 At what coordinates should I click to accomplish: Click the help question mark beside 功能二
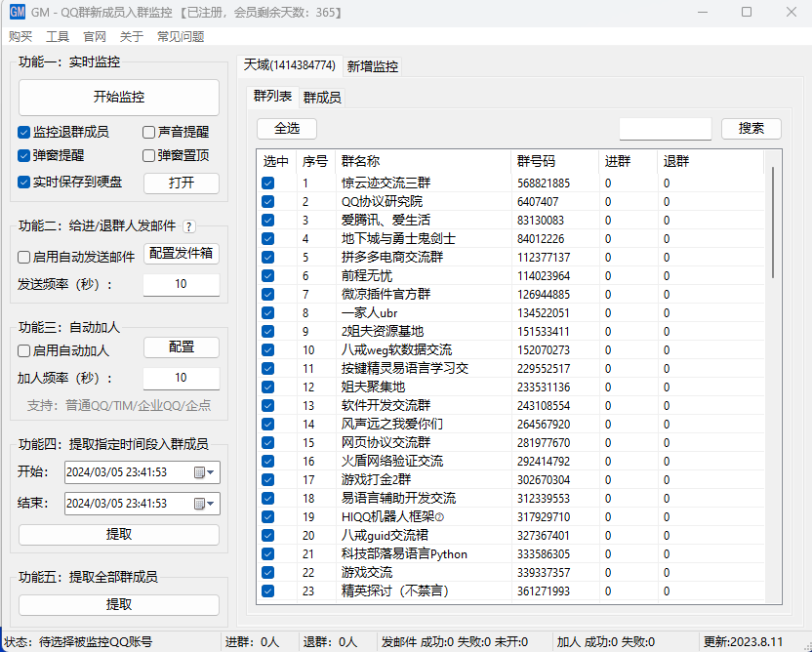tap(189, 226)
